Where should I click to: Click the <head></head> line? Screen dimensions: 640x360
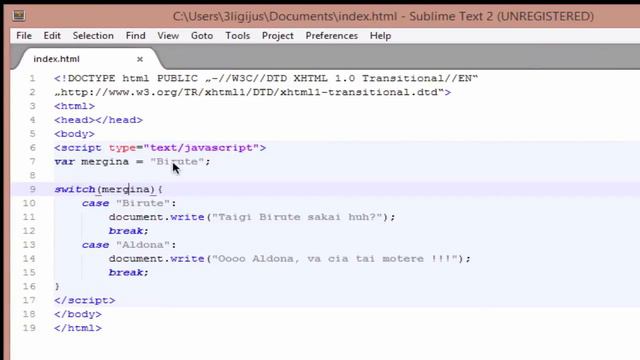point(98,120)
